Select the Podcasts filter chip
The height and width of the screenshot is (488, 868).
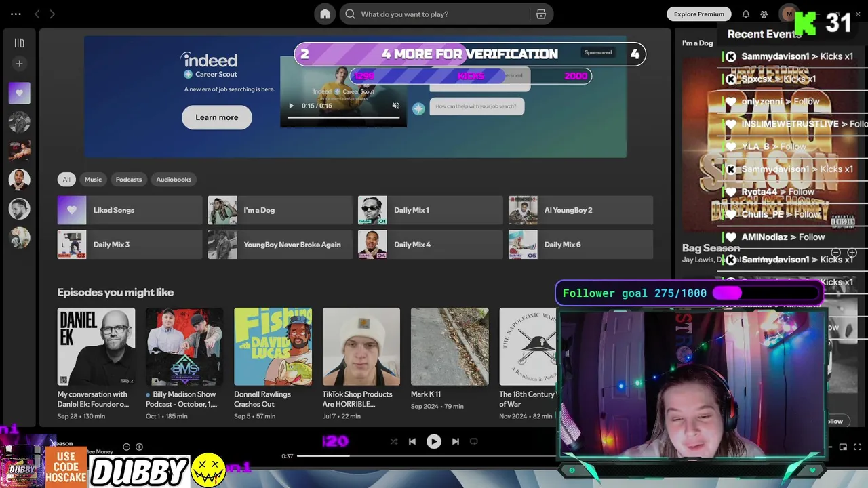click(129, 180)
